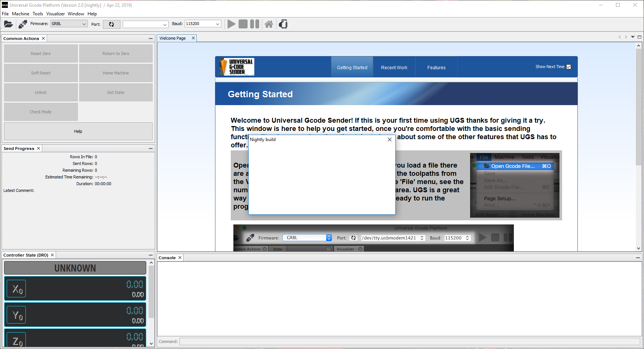Click DRO panel scroll down arrow
This screenshot has height=349, width=644.
click(151, 343)
